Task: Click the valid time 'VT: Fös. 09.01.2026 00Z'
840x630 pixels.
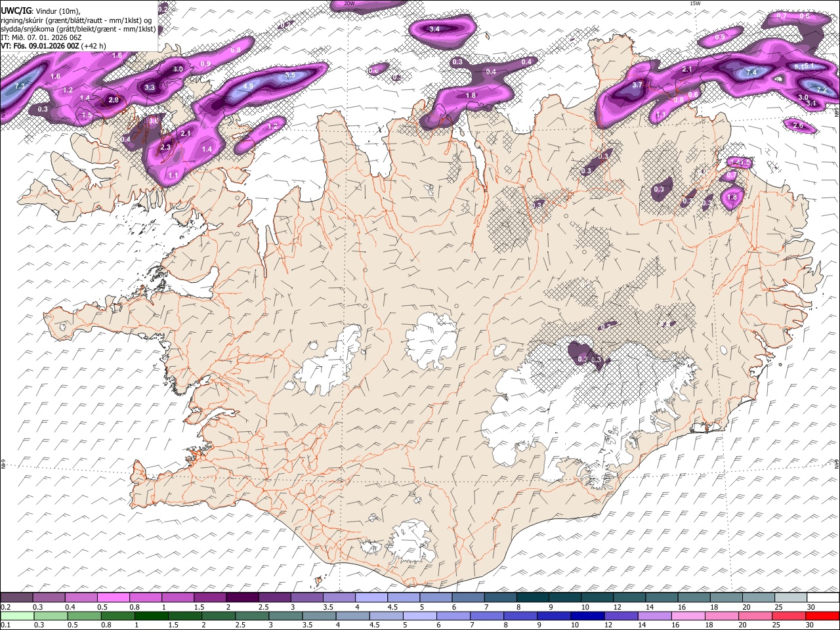Action: pos(40,46)
